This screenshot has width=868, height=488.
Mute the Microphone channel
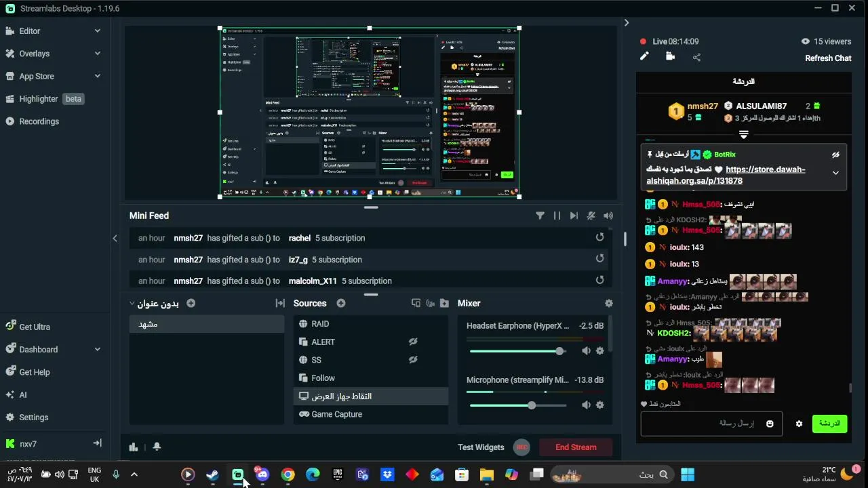[x=586, y=405]
